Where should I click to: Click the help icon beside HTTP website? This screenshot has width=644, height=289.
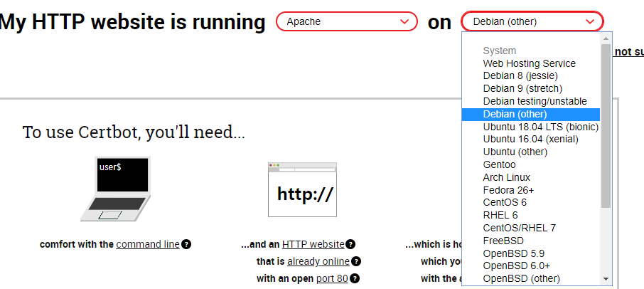(x=350, y=244)
